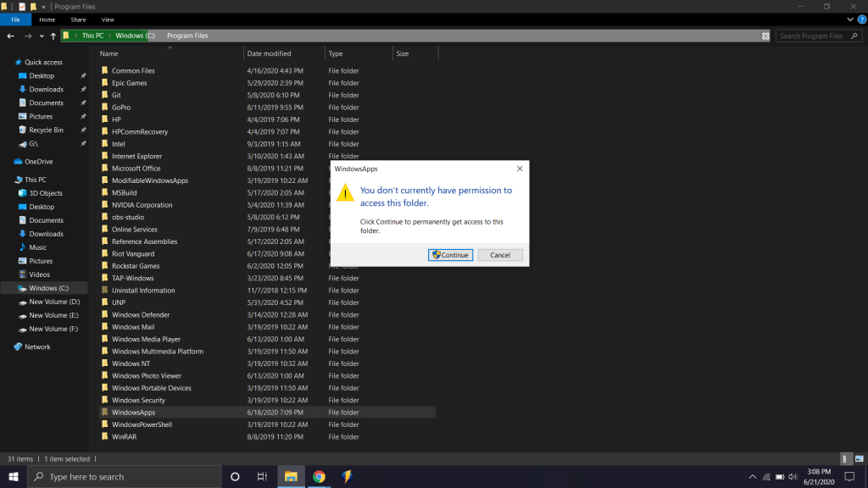The height and width of the screenshot is (488, 868).
Task: Select New Volume (F:) drive
Action: (53, 330)
